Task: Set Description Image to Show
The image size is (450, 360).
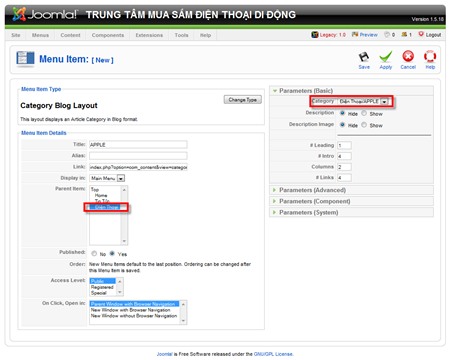Action: (x=364, y=125)
